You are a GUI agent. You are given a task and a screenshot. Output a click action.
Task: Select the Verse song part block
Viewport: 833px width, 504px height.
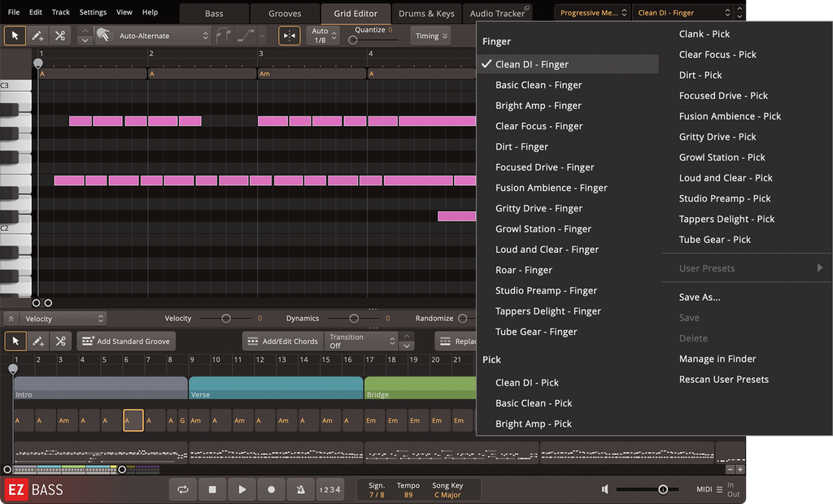(276, 388)
